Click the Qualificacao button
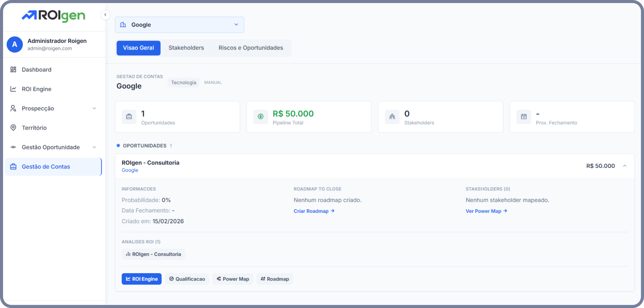The width and height of the screenshot is (644, 308). coord(187,279)
